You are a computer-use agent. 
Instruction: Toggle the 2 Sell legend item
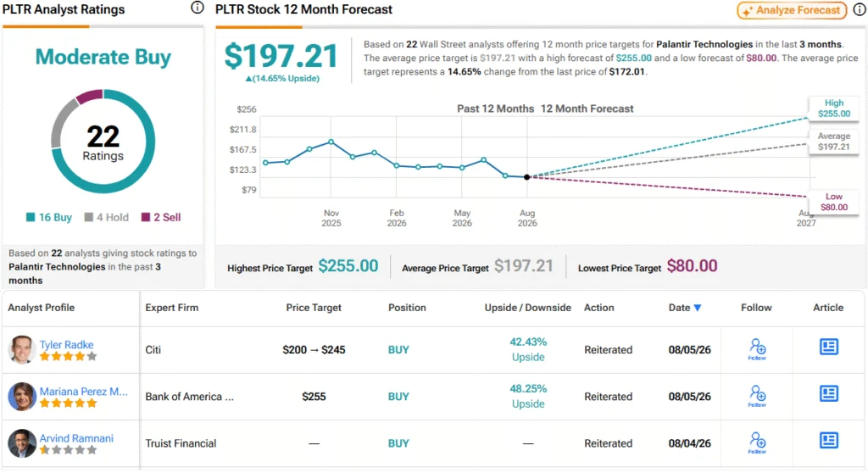160,217
